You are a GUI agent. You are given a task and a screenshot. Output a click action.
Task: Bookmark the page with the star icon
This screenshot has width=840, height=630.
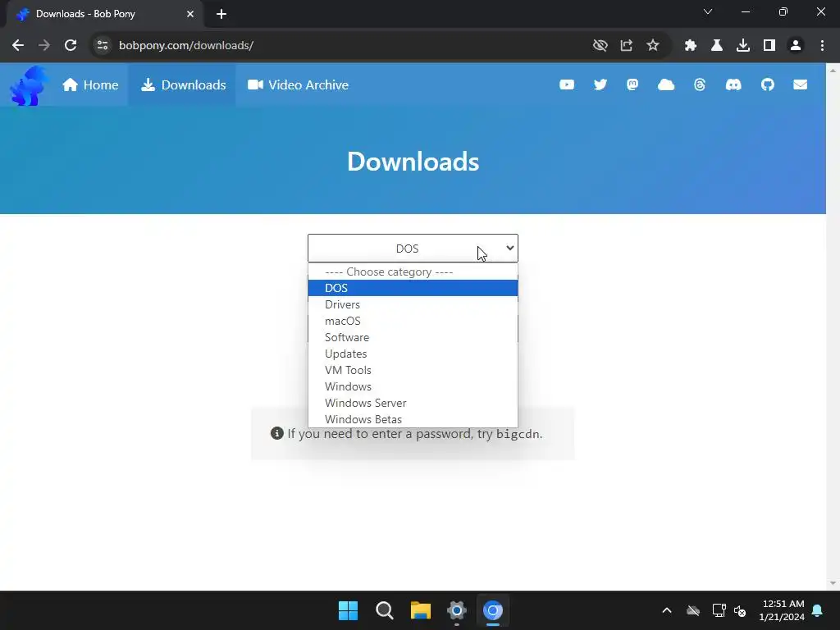tap(652, 45)
